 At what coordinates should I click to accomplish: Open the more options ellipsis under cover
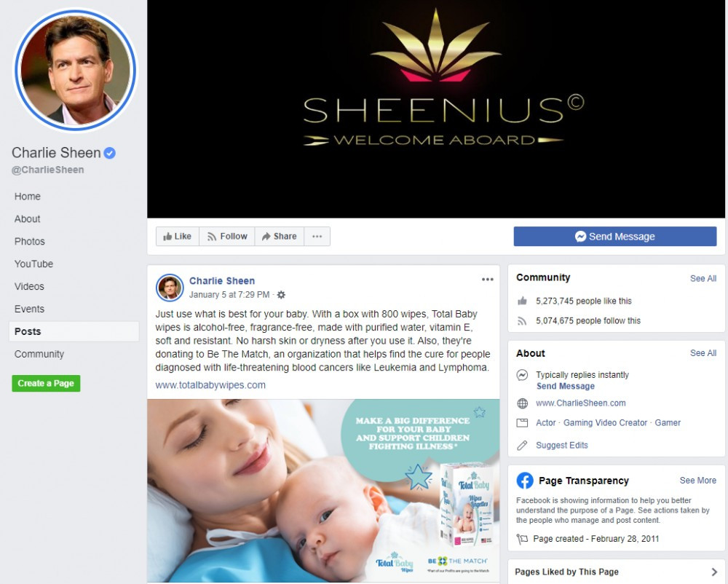317,236
